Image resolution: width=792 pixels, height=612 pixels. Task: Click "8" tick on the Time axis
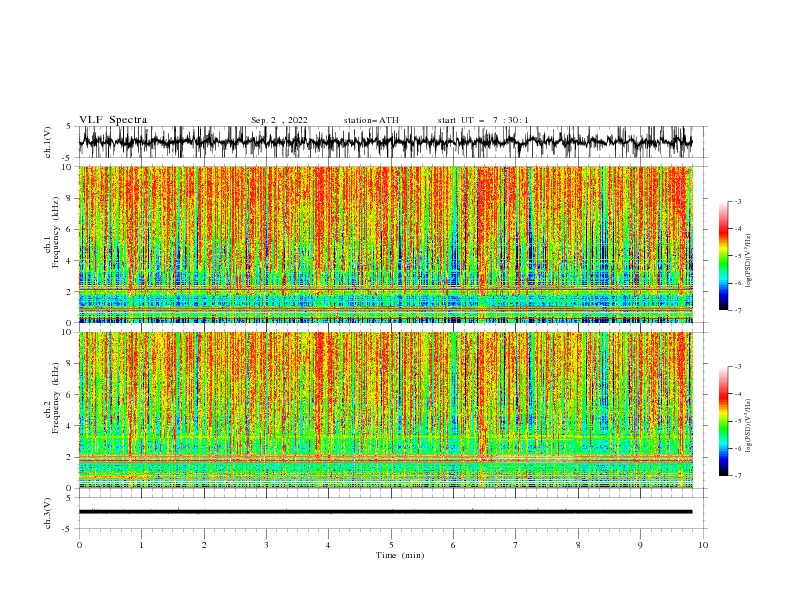578,545
